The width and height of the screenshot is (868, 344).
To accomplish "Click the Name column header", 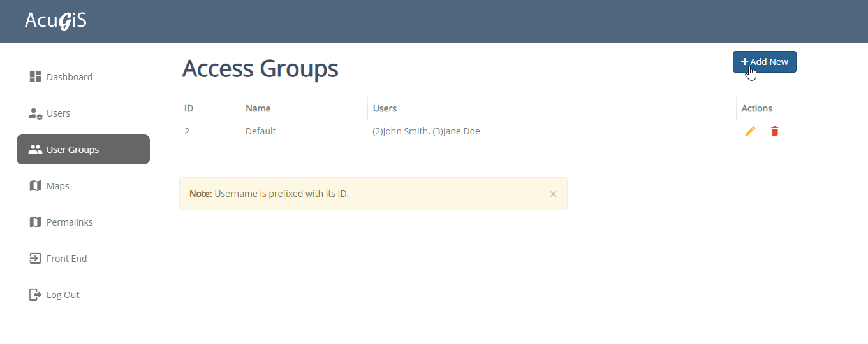I will 258,108.
